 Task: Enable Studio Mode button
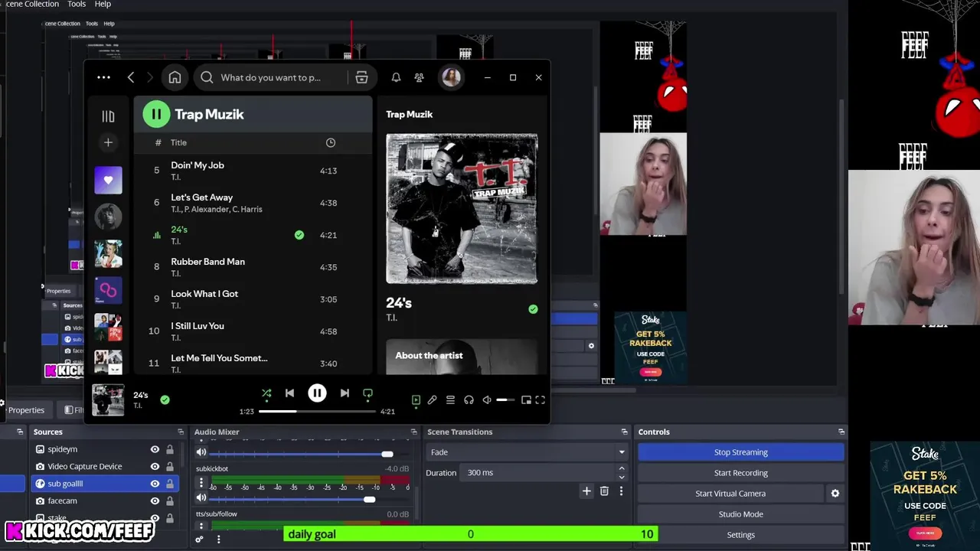(x=741, y=514)
